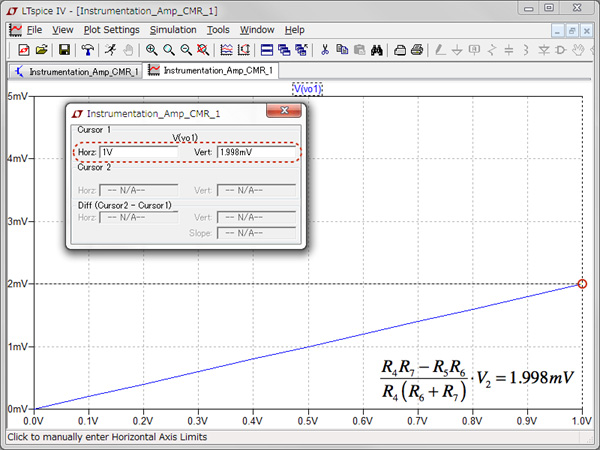Open the Plot Settings menu
Screen dimensions: 600x450
111,30
